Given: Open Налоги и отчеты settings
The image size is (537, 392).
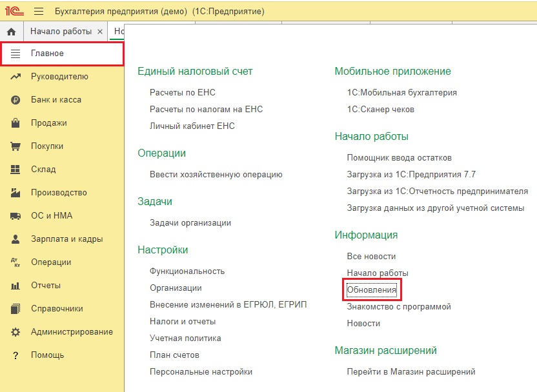Looking at the screenshot, I should point(183,322).
